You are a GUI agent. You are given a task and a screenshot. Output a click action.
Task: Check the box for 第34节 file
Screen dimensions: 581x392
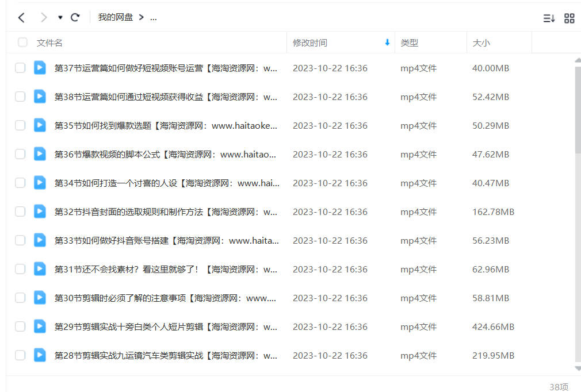20,183
